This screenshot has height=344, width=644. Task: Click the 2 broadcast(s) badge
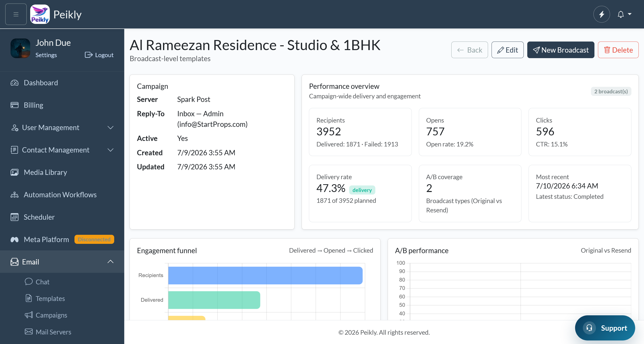(611, 91)
